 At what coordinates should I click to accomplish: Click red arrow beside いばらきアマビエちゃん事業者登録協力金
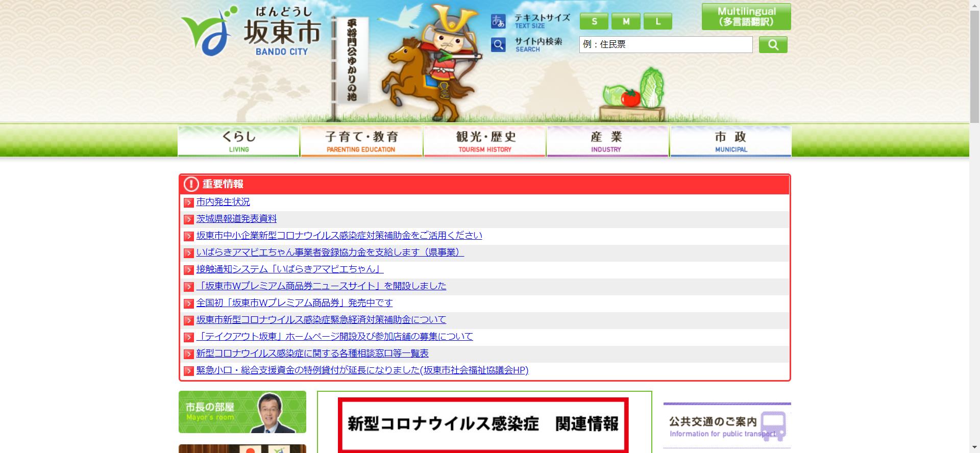189,254
